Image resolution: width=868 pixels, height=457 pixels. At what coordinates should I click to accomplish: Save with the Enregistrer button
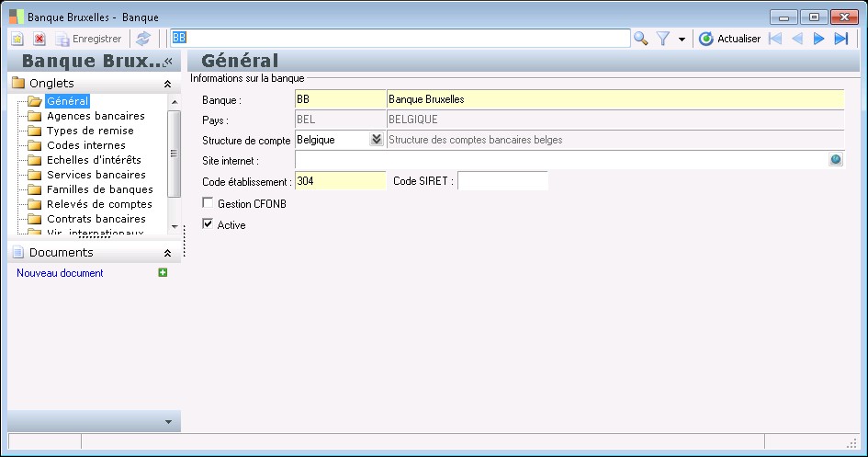[x=88, y=39]
